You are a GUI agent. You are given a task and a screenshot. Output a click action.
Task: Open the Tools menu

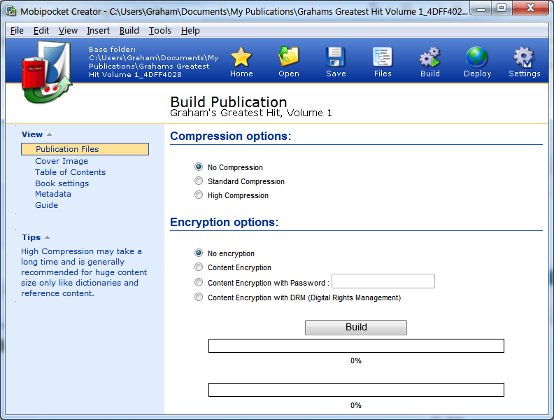click(160, 31)
